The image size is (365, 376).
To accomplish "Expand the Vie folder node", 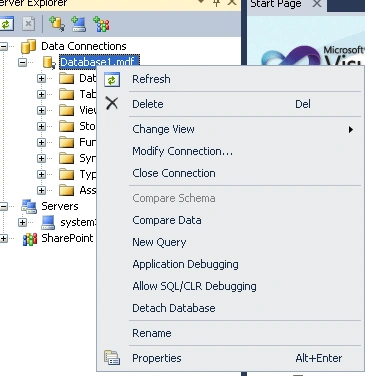I will click(x=41, y=110).
